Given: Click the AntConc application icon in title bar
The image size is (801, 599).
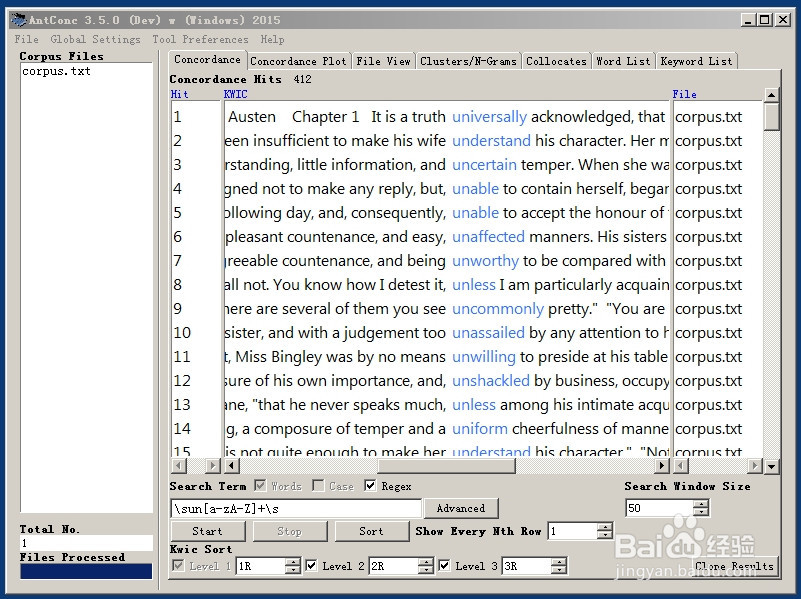Looking at the screenshot, I should point(18,20).
